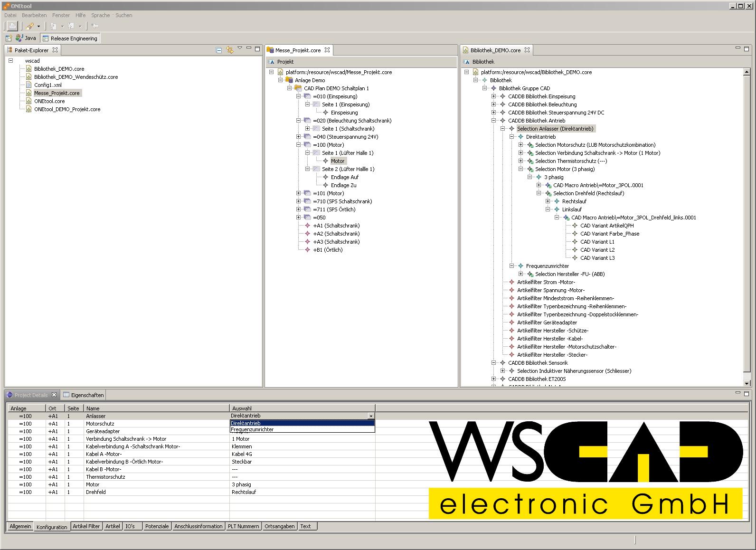Select Config1.xml in Paket-Explorer
The image size is (756, 550).
click(x=47, y=85)
